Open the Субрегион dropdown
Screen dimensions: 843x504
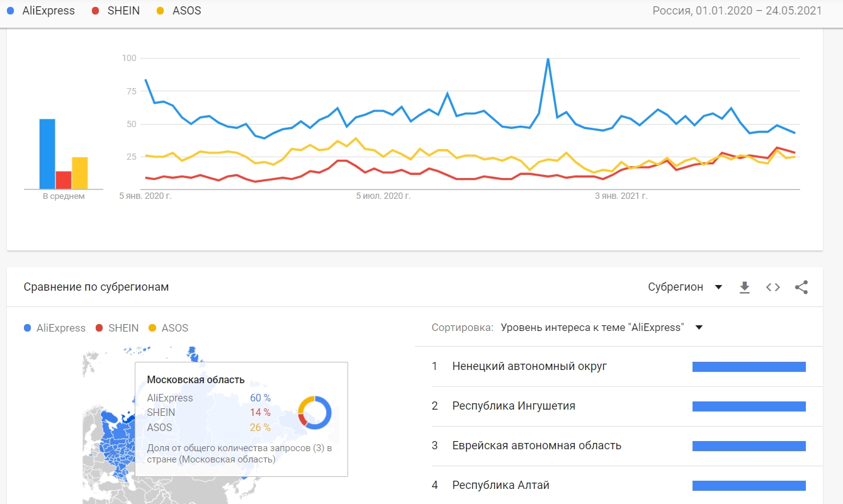click(685, 287)
